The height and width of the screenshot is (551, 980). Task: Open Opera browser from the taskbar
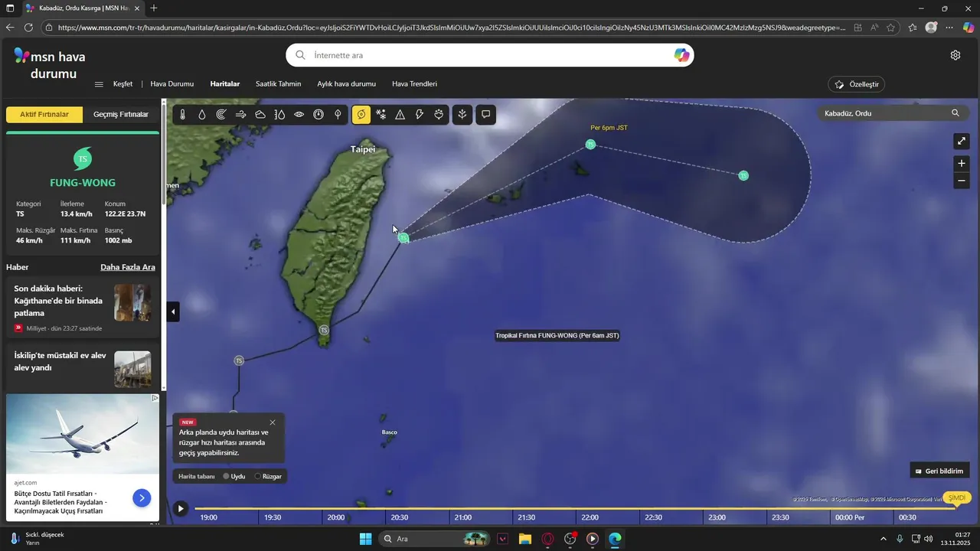tap(547, 539)
